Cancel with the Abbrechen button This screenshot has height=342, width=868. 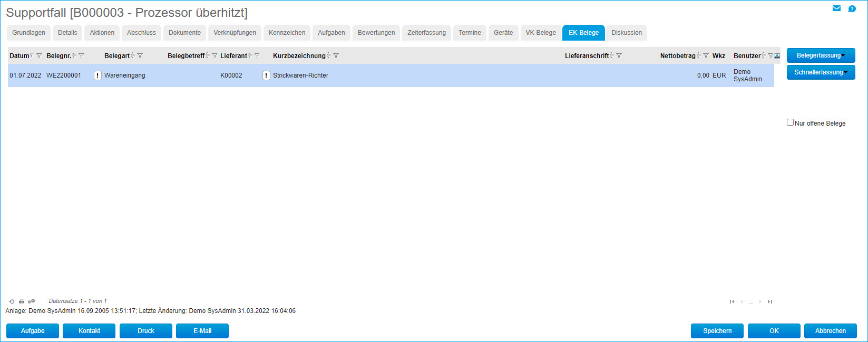pos(831,331)
